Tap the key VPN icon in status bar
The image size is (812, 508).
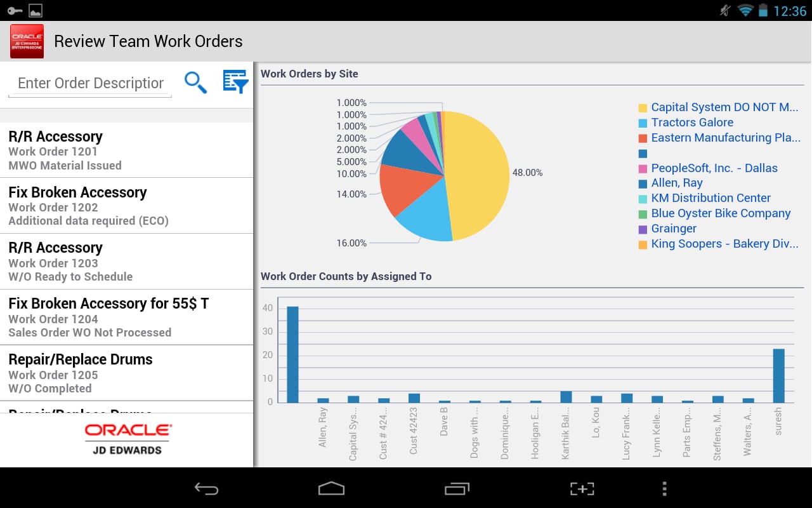click(15, 11)
